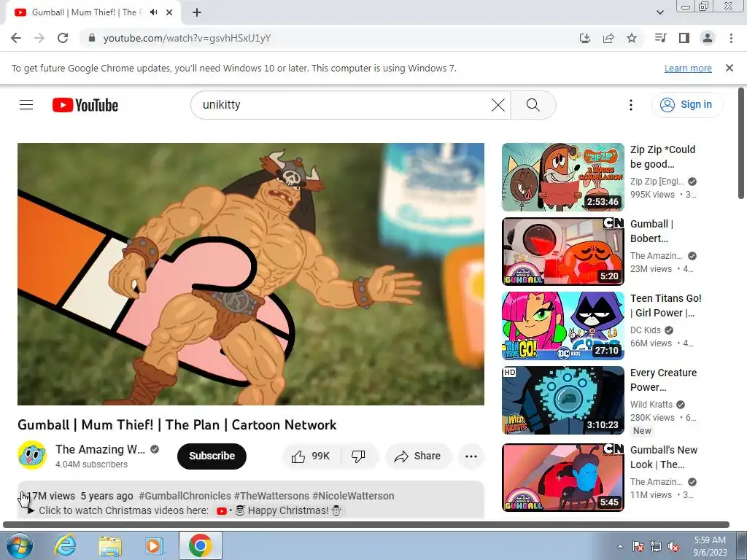
Task: Open the Happy Christmas playlist link
Action: click(x=279, y=510)
